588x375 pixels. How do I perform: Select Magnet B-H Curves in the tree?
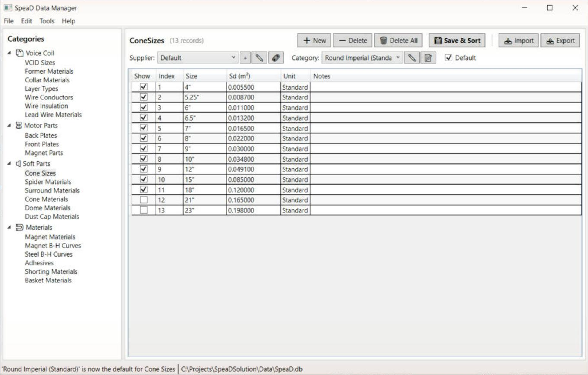(x=53, y=245)
